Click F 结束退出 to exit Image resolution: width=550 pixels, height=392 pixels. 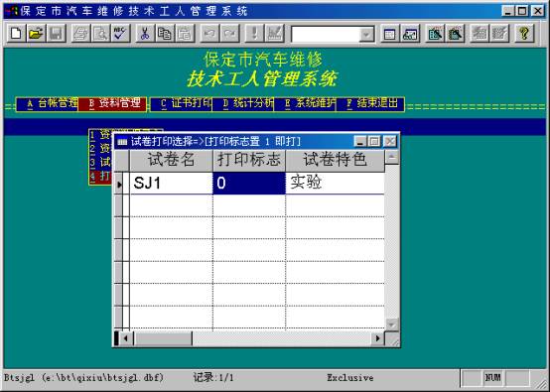pos(370,104)
